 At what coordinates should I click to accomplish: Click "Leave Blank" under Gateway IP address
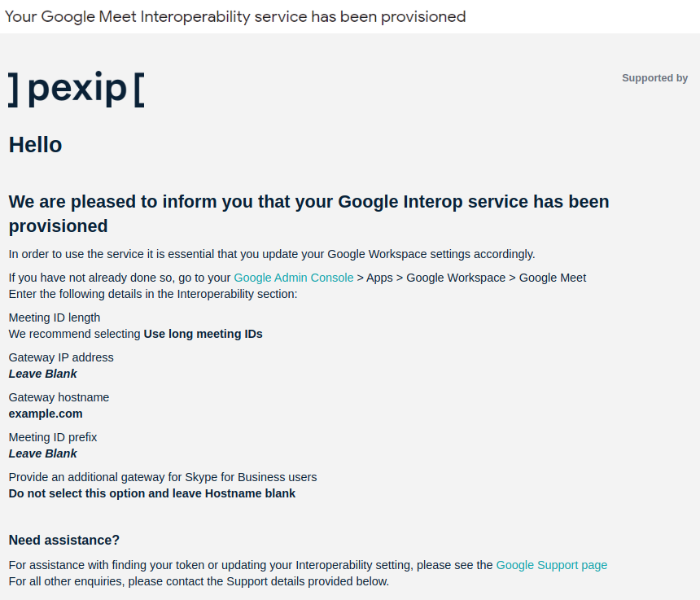42,374
